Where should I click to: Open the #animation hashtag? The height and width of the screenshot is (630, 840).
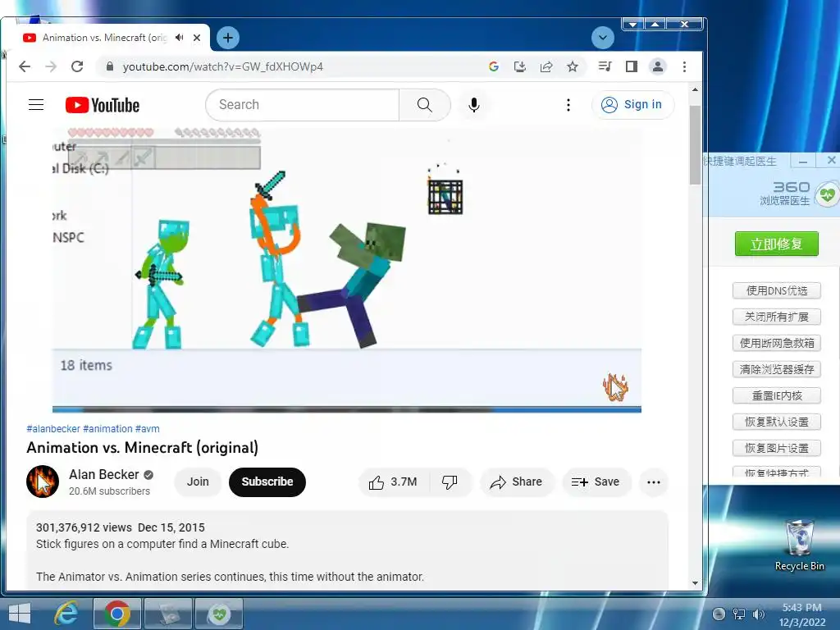click(107, 428)
